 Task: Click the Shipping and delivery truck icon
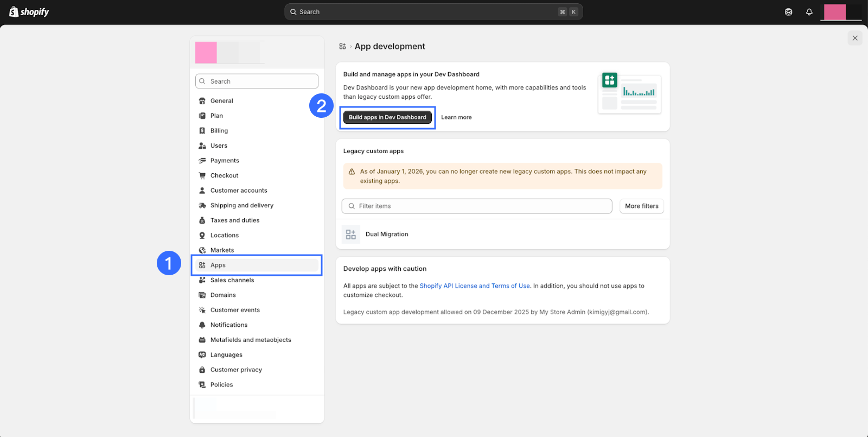tap(202, 205)
